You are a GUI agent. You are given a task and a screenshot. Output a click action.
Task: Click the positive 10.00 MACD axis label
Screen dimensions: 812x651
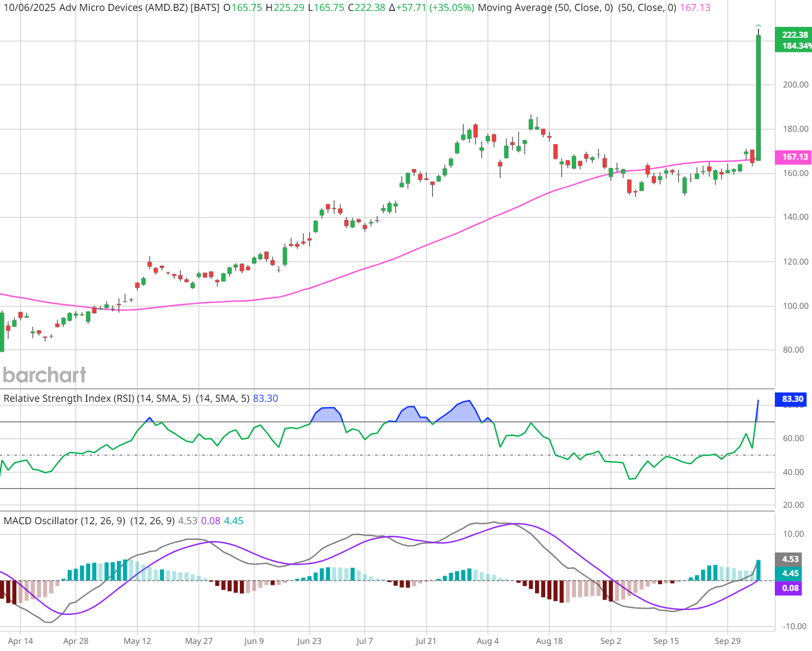pos(793,534)
